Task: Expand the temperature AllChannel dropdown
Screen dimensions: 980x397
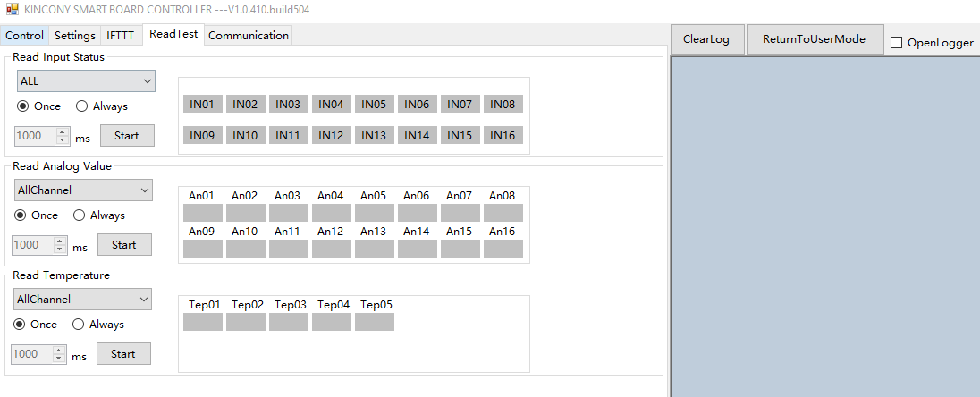Action: tap(83, 300)
